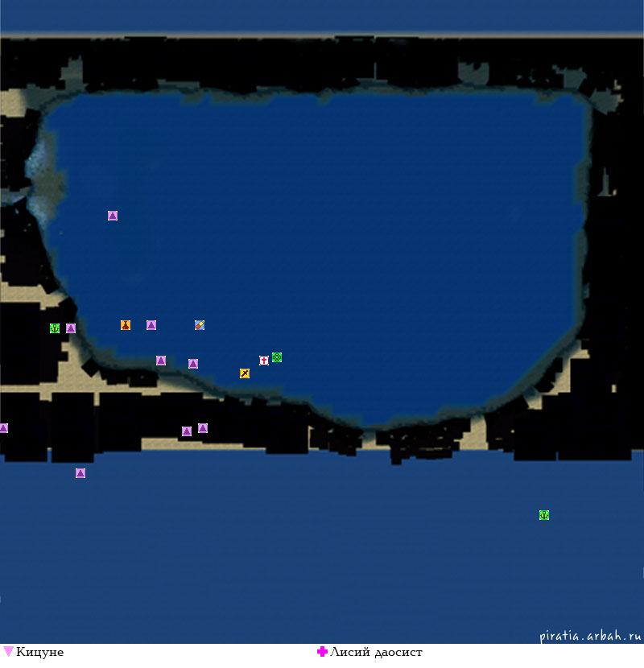
Task: Select the yellow sword marker
Action: [x=245, y=373]
